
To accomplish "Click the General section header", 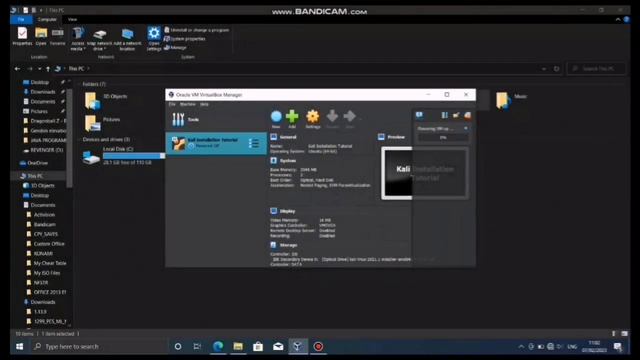I will (x=288, y=137).
